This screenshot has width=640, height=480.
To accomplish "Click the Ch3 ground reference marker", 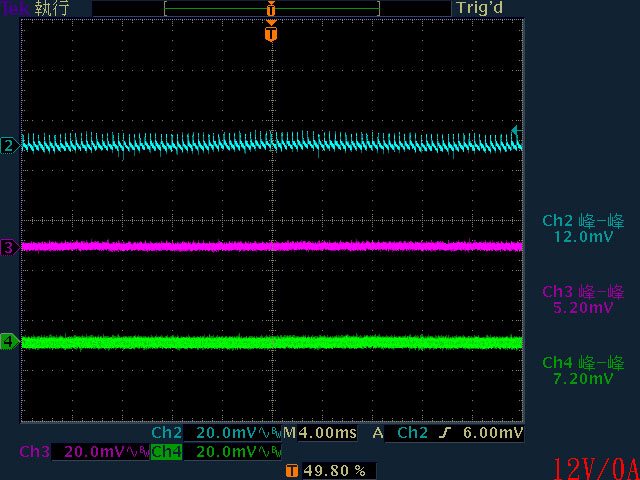I will [x=10, y=246].
